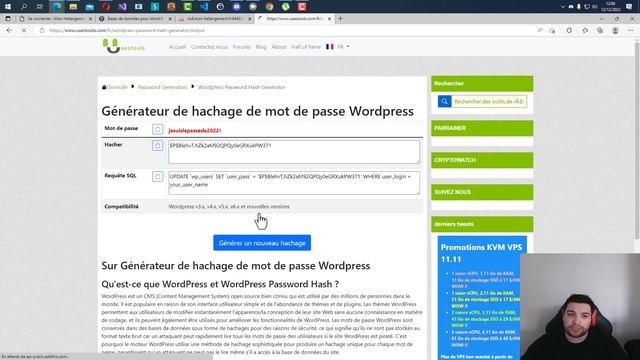This screenshot has width=640, height=360.
Task: Close the active seotools tab
Action: click(x=329, y=19)
